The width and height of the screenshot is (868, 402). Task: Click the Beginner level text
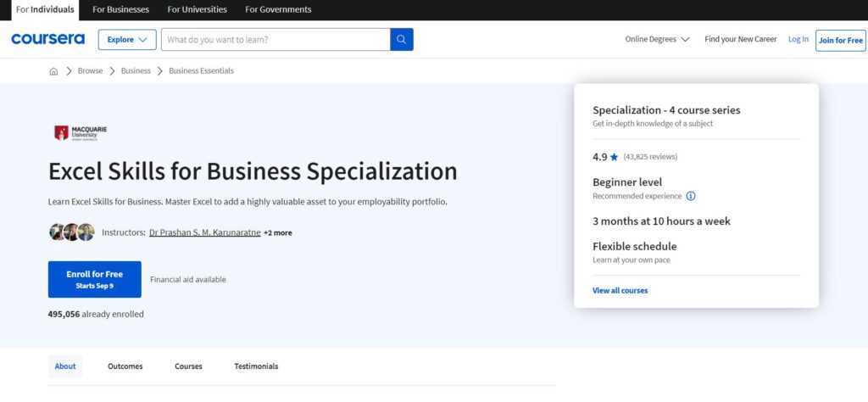pos(627,181)
